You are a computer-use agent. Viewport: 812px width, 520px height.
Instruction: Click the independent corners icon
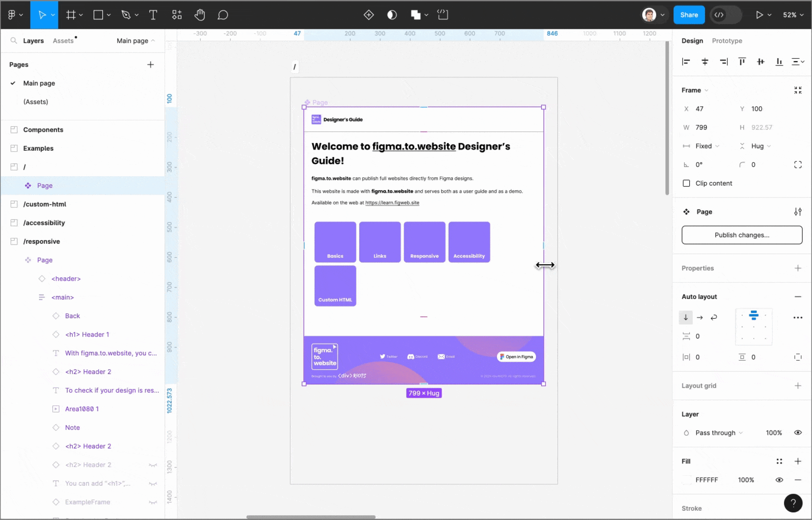coord(798,165)
